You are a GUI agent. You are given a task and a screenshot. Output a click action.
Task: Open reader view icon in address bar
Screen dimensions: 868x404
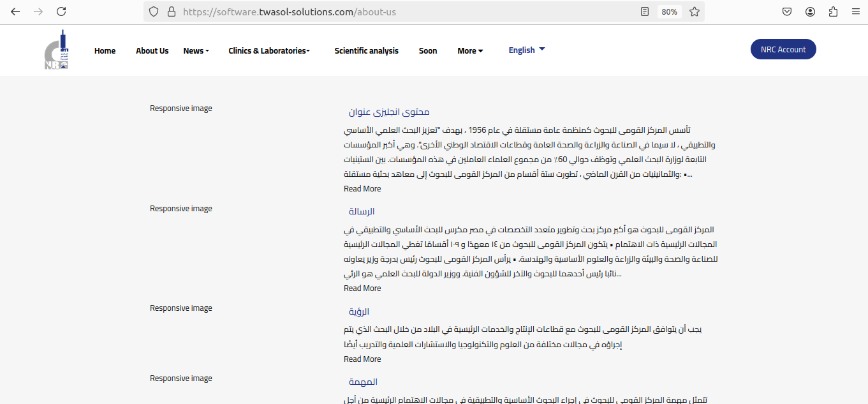tap(645, 11)
